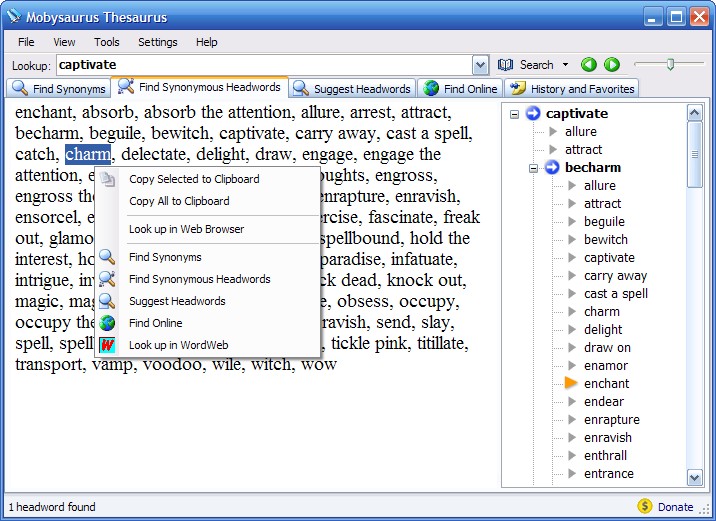Click magnifier icon beside Suggest Headwords menu entry
This screenshot has height=521, width=716.
tap(107, 301)
